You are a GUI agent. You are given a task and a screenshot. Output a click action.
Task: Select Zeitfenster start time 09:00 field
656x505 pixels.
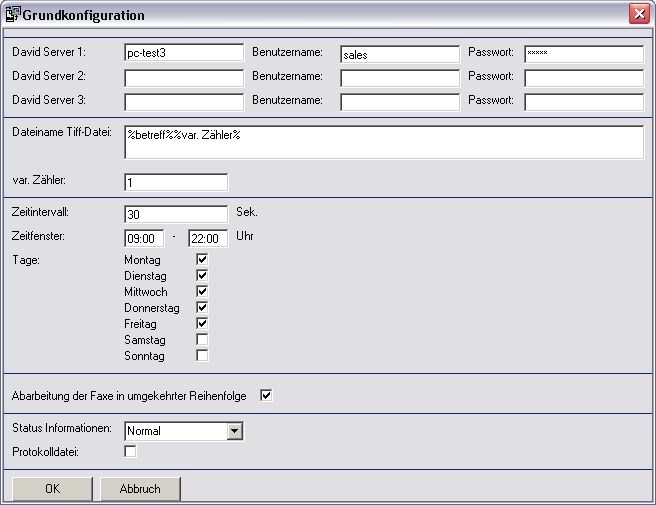click(144, 238)
